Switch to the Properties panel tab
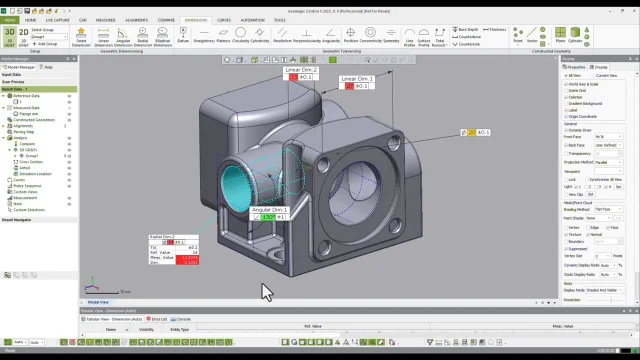The width and height of the screenshot is (640, 360). click(574, 67)
